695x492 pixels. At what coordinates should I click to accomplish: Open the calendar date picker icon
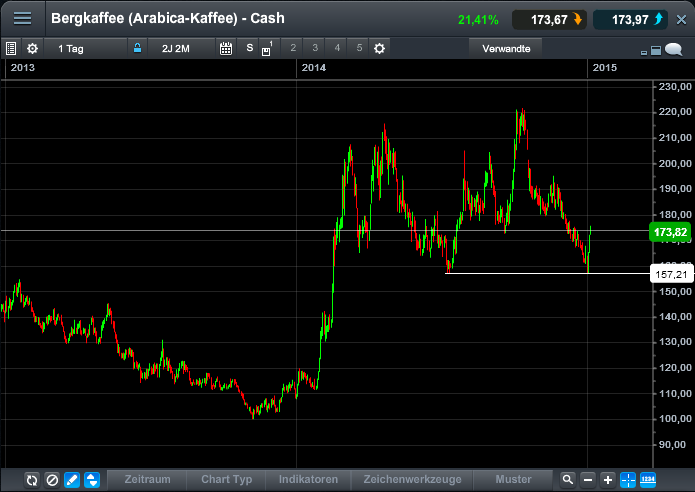226,48
